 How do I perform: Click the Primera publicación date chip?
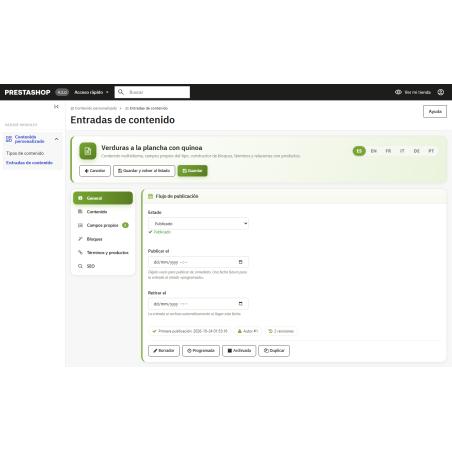(x=190, y=331)
